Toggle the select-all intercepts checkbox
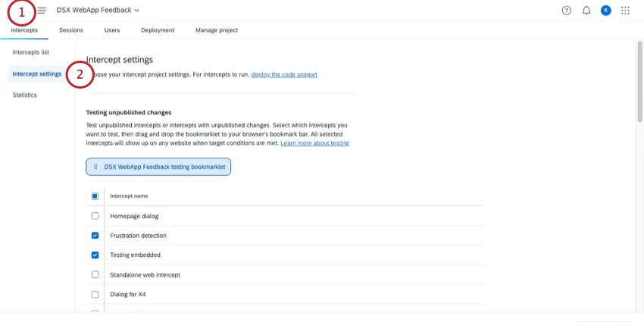This screenshot has height=322, width=644. pyautogui.click(x=95, y=195)
